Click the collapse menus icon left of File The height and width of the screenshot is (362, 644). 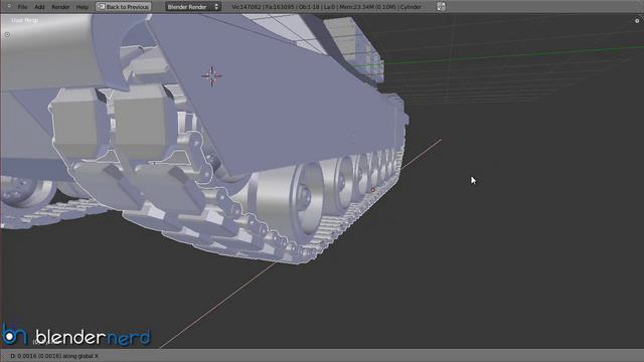click(9, 6)
